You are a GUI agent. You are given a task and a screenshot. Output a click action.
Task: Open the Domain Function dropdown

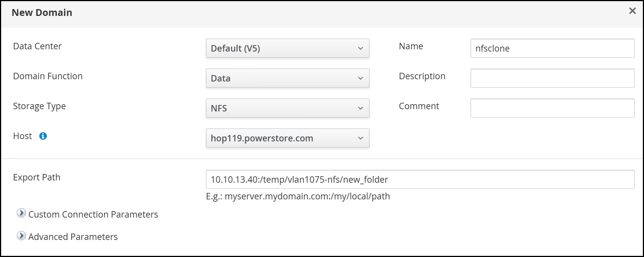point(287,78)
